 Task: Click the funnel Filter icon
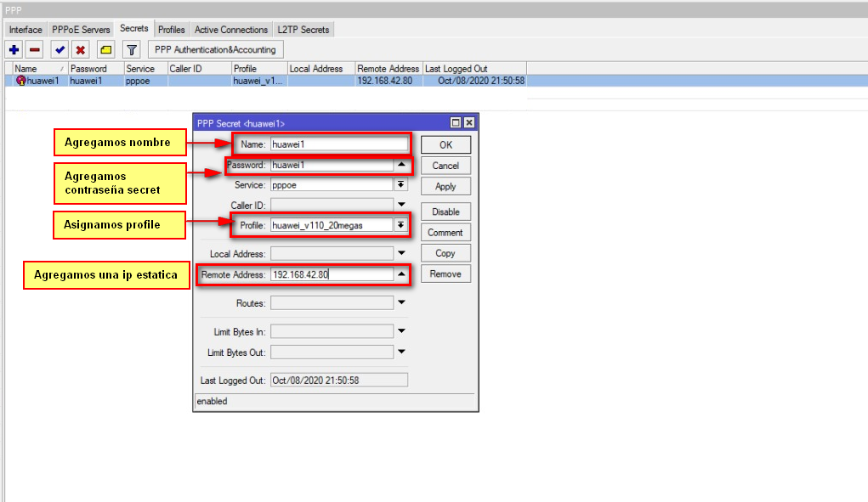[x=132, y=50]
